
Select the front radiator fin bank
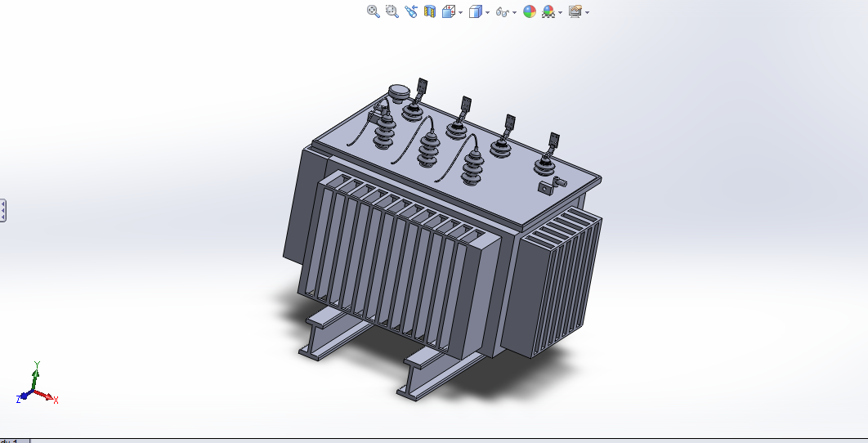tap(397, 265)
